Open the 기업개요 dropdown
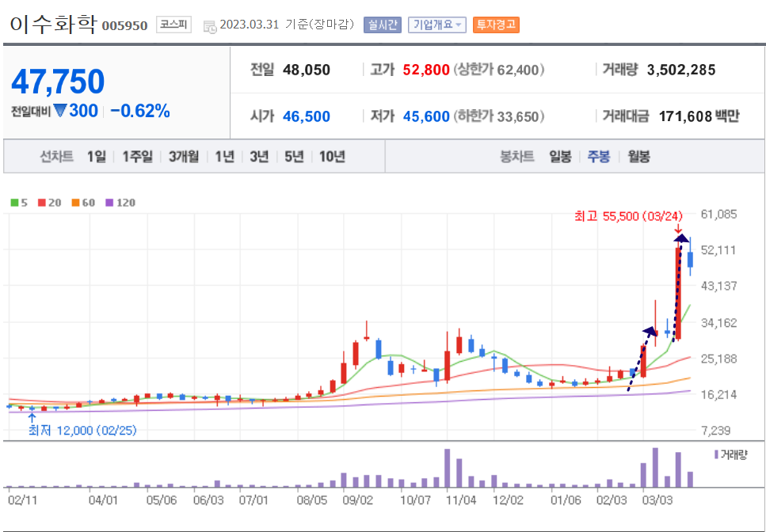Screen dimensions: 766x532 click(436, 25)
